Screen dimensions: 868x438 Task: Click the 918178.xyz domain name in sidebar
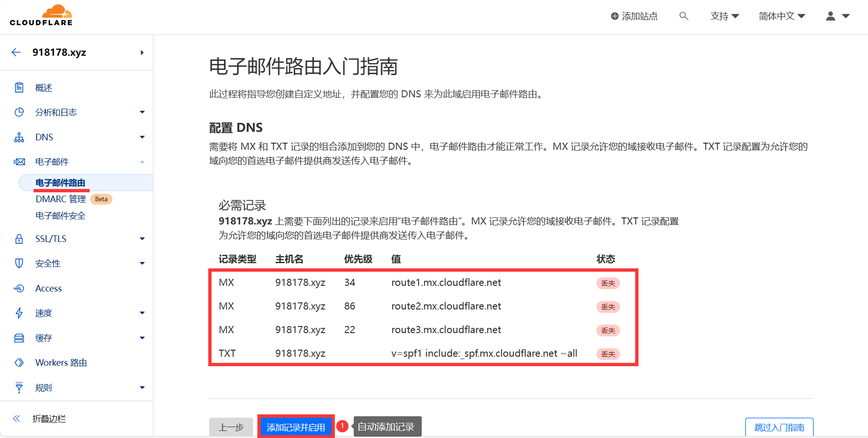click(59, 52)
